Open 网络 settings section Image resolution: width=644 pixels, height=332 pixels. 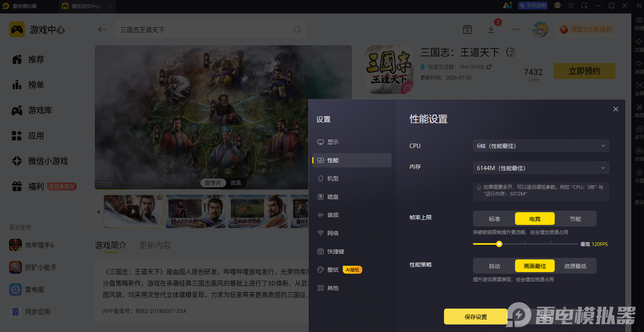[352, 233]
